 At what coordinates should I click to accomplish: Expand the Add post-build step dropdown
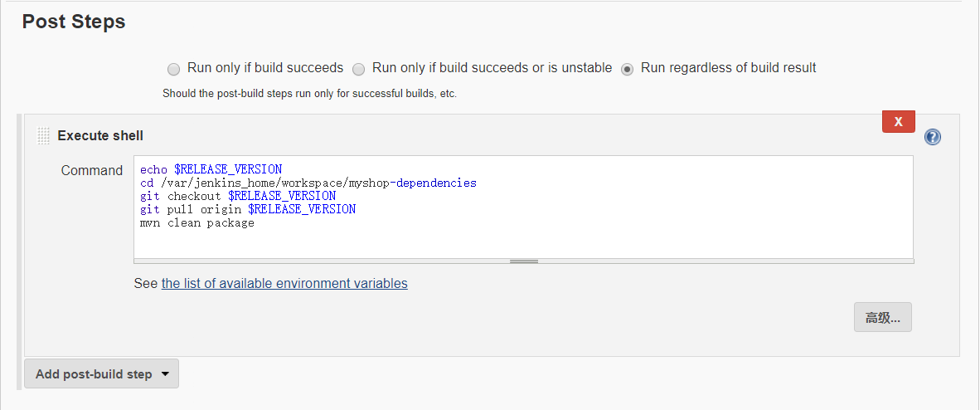(x=101, y=373)
